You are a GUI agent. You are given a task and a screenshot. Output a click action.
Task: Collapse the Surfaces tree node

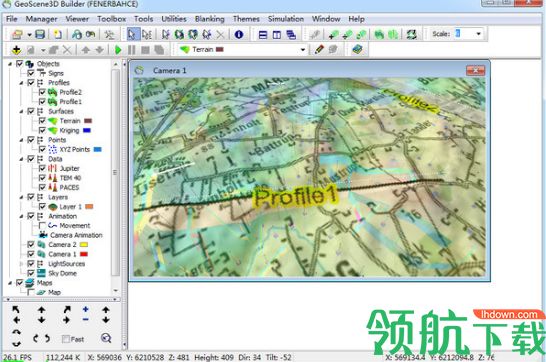(x=21, y=111)
